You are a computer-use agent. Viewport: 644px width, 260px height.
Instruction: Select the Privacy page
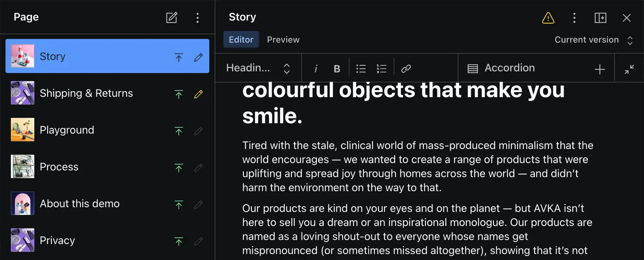tap(107, 240)
